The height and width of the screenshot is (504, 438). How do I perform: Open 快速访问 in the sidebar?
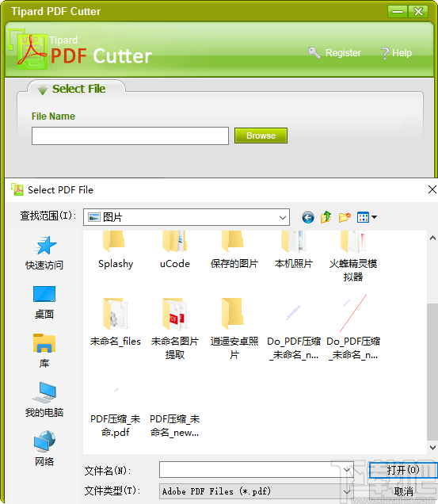coord(44,253)
